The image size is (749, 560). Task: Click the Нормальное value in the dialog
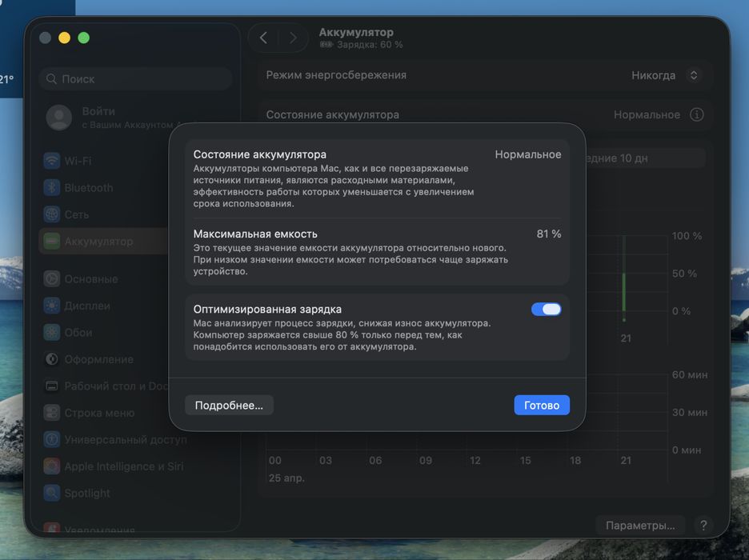click(528, 154)
